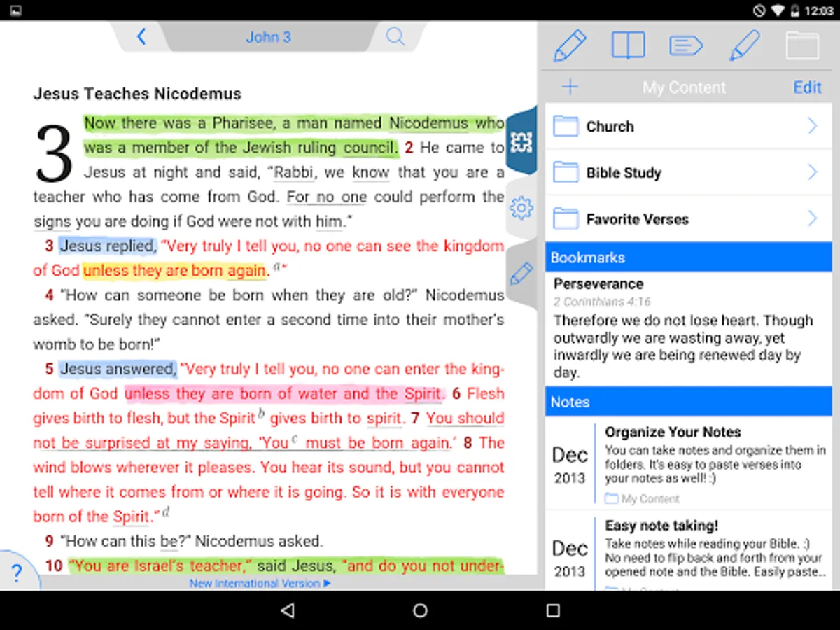Open the Organize Your Notes note
Screen dimensions: 840x630
click(688, 463)
